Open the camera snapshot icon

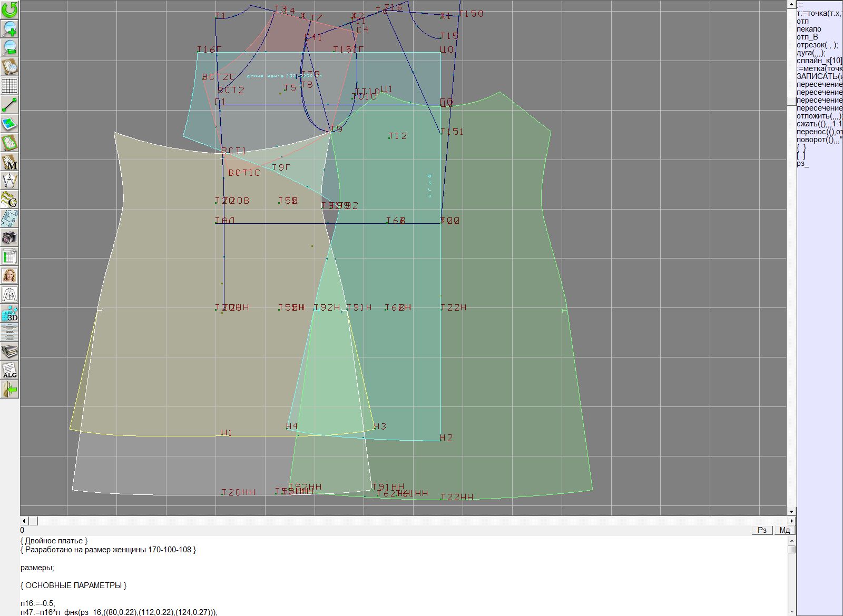[9, 238]
